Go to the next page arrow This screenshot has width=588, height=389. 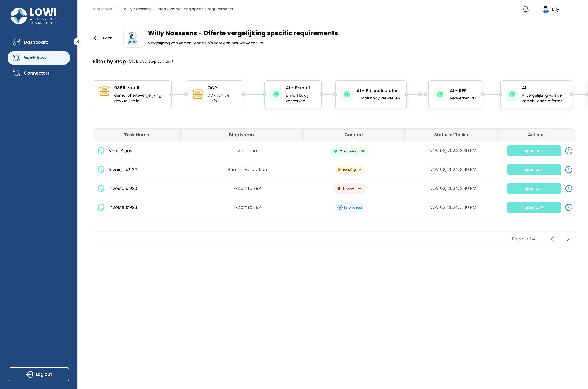click(x=568, y=239)
